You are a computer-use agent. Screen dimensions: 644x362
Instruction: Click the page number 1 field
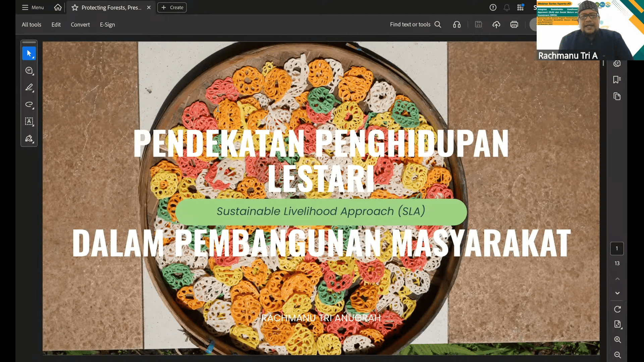[x=616, y=248]
